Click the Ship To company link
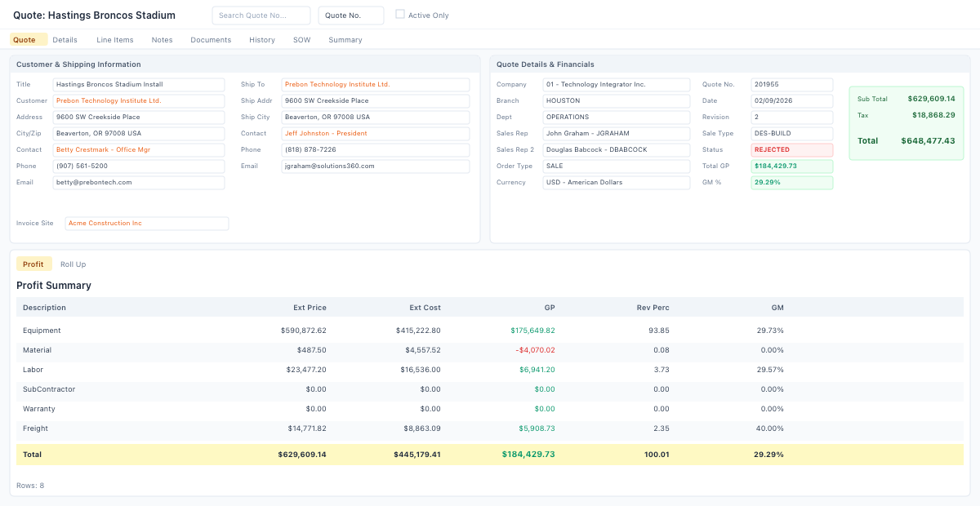This screenshot has height=506, width=980. (x=337, y=85)
